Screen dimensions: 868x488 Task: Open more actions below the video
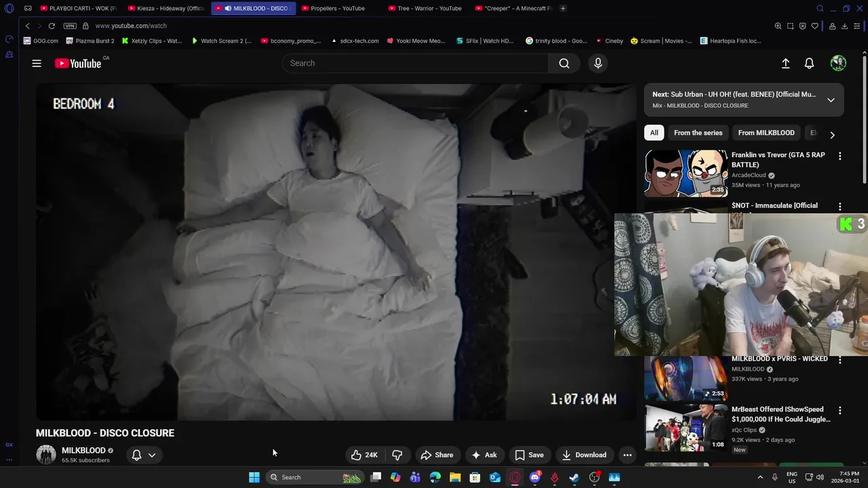point(627,455)
